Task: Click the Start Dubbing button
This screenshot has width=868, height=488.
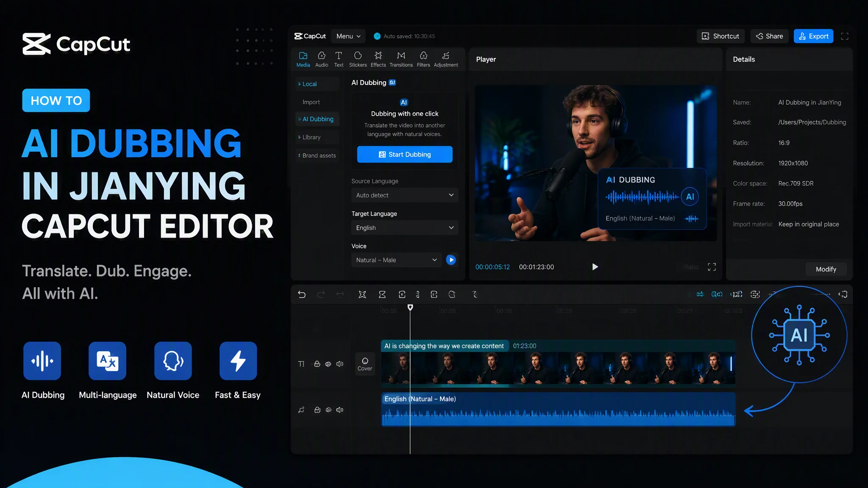Action: tap(405, 155)
